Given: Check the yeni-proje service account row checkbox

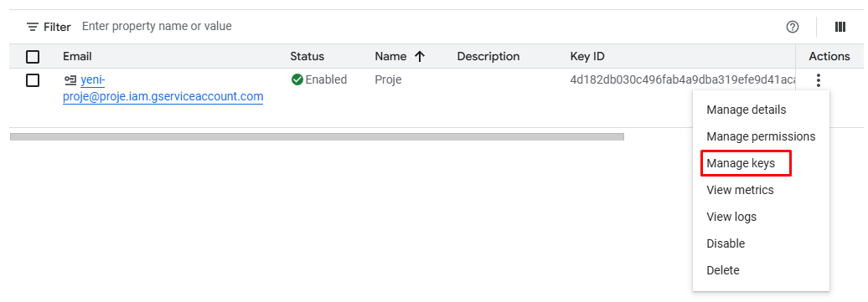Looking at the screenshot, I should point(34,80).
